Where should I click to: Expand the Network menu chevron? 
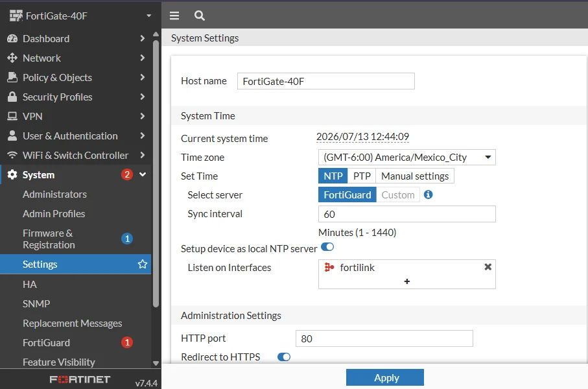click(142, 58)
